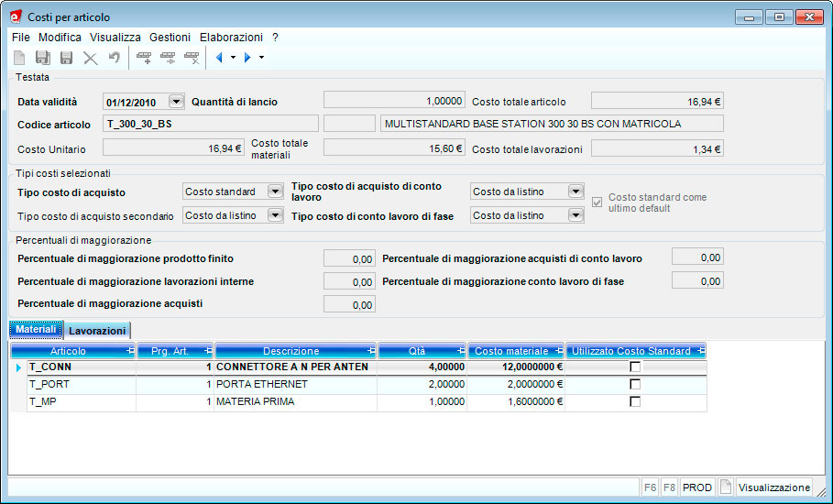
Task: Click the document icon in status bar
Action: pos(726,487)
